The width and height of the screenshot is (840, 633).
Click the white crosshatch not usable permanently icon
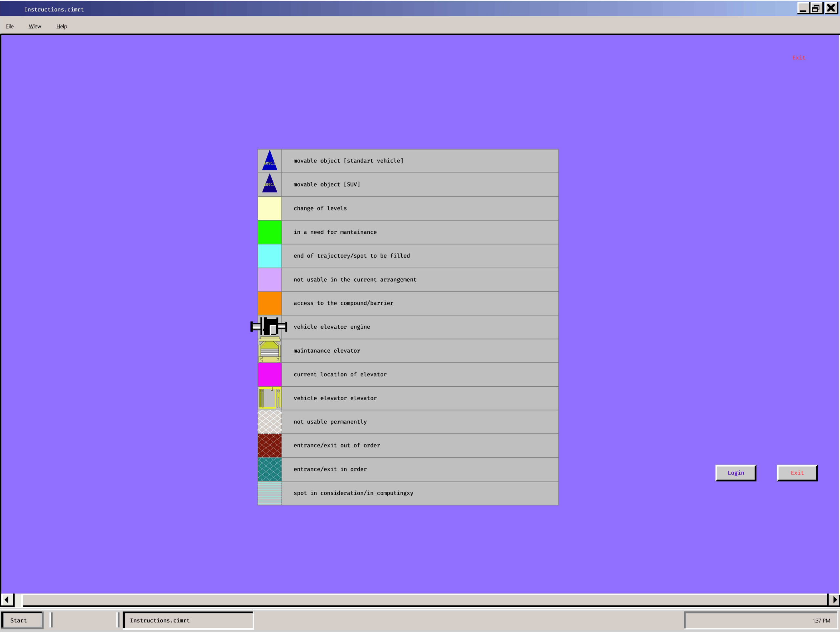coord(270,422)
